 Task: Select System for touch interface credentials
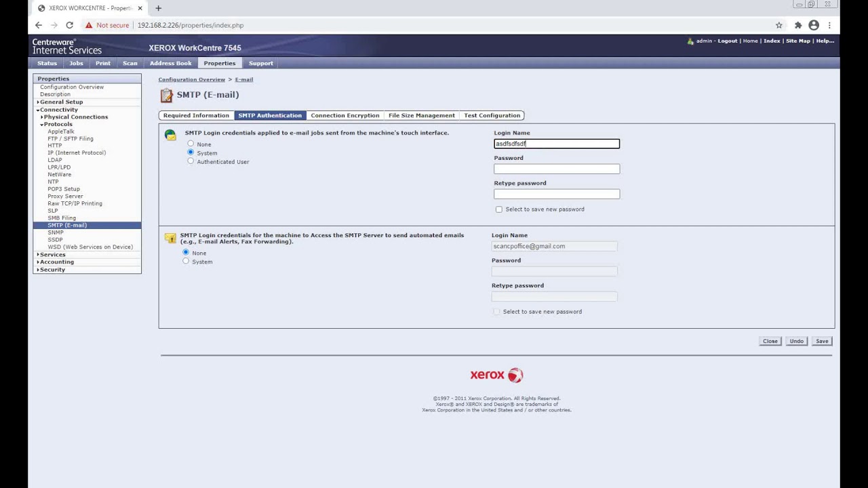tap(191, 152)
